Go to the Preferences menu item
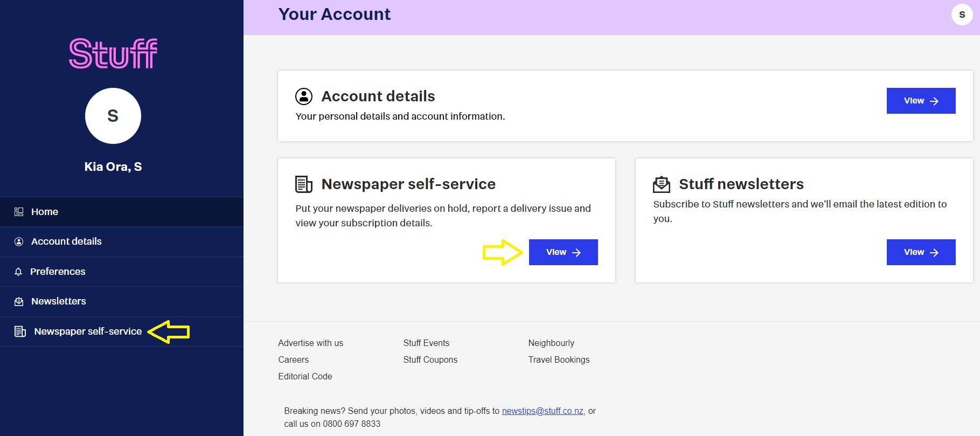This screenshot has width=980, height=436. click(x=122, y=272)
